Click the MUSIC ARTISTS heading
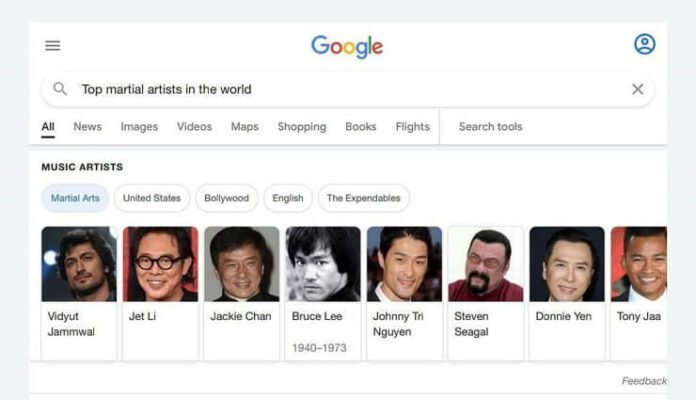The width and height of the screenshot is (696, 400). (x=82, y=167)
